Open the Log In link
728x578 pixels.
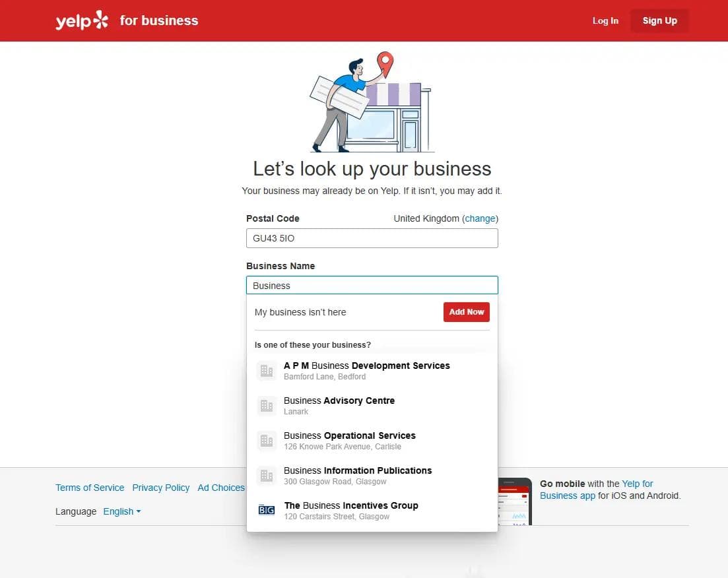[x=605, y=21]
